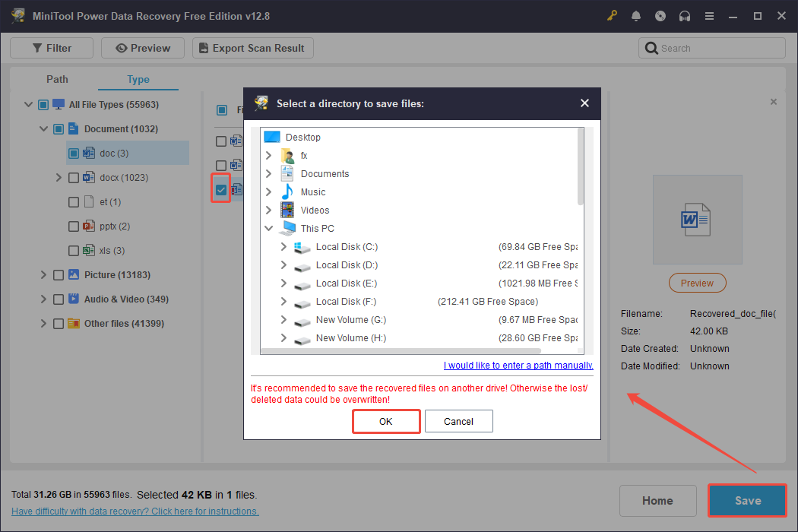
Task: Click the xls file type icon
Action: tap(89, 250)
